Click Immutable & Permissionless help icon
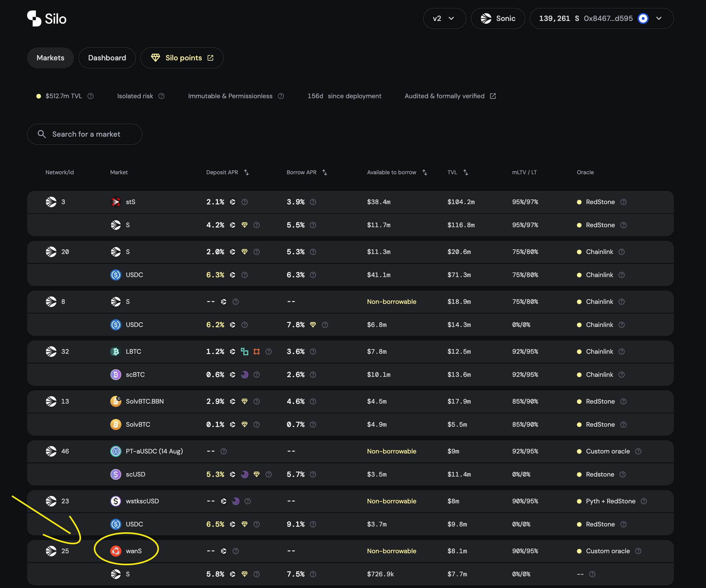Screen dimensions: 706x588 tap(281, 96)
